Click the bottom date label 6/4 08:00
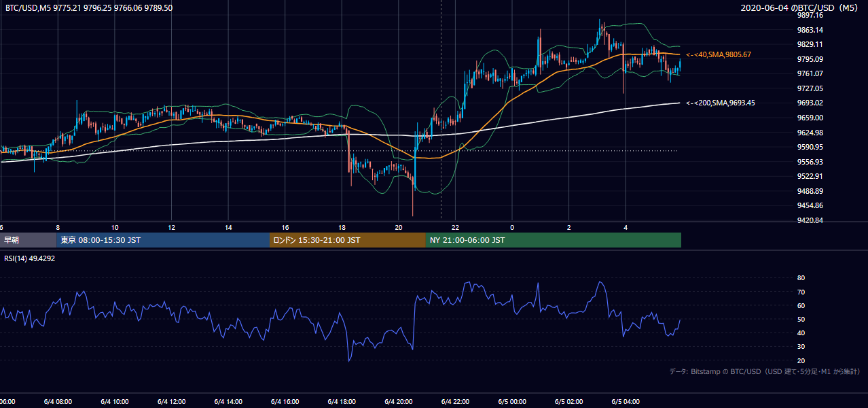This screenshot has height=408, width=868. point(58,402)
